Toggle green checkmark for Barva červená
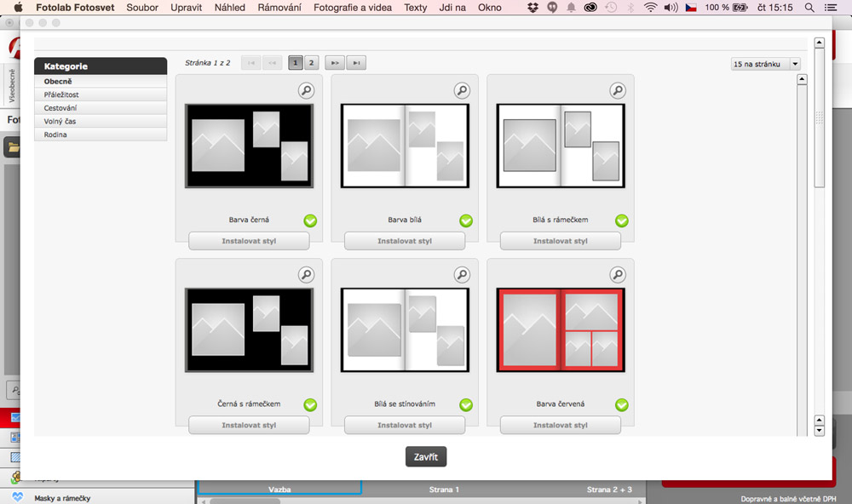852x504 pixels. pyautogui.click(x=622, y=404)
